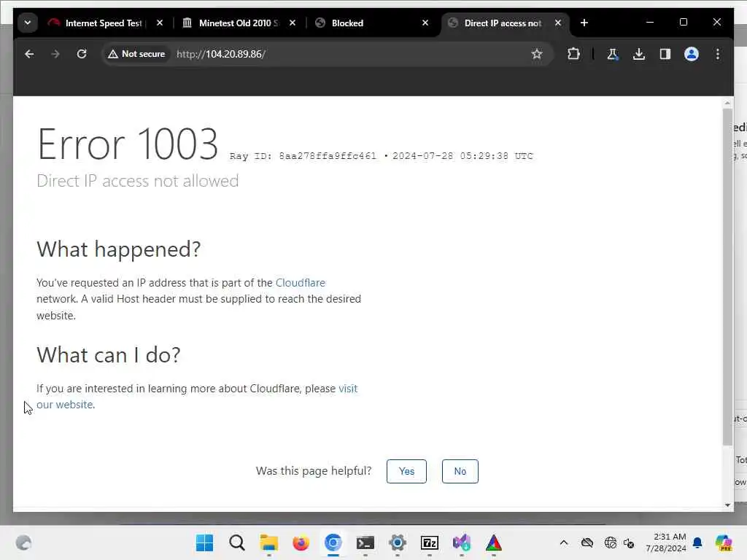
Task: Click the cloud sync tray icon
Action: [587, 542]
